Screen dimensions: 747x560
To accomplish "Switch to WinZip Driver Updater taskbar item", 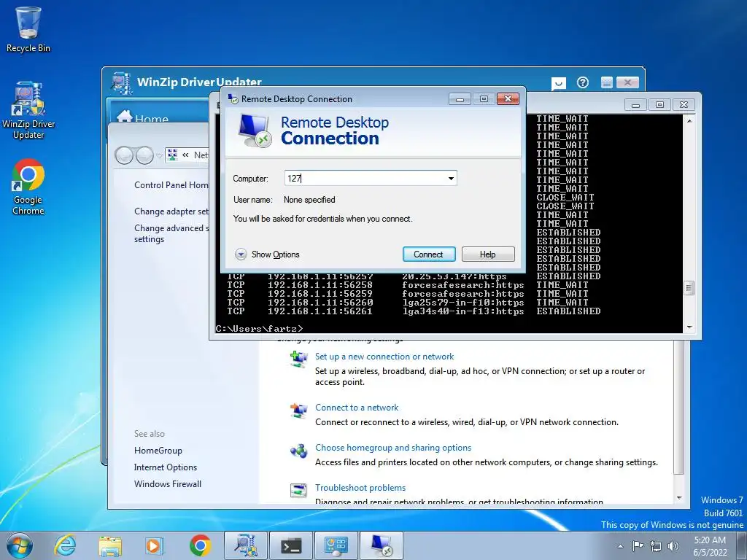I will [246, 545].
